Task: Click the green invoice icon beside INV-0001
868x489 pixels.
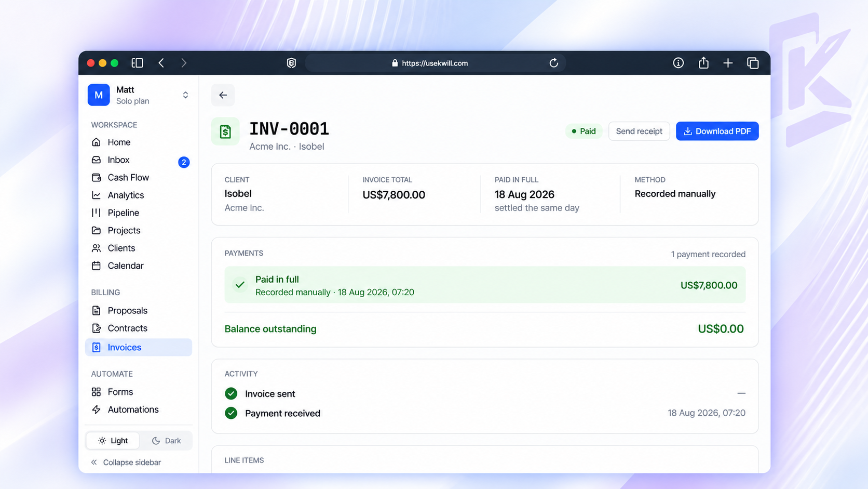Action: [x=225, y=131]
